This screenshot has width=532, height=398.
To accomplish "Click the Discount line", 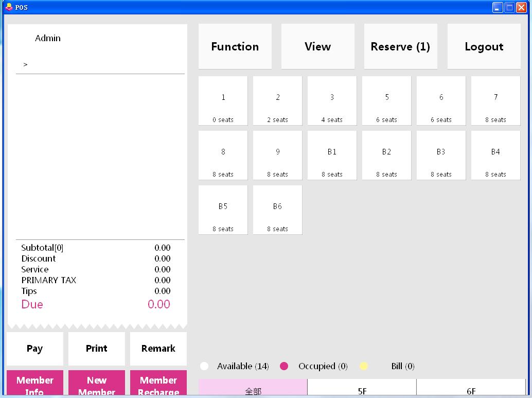I will [96, 258].
